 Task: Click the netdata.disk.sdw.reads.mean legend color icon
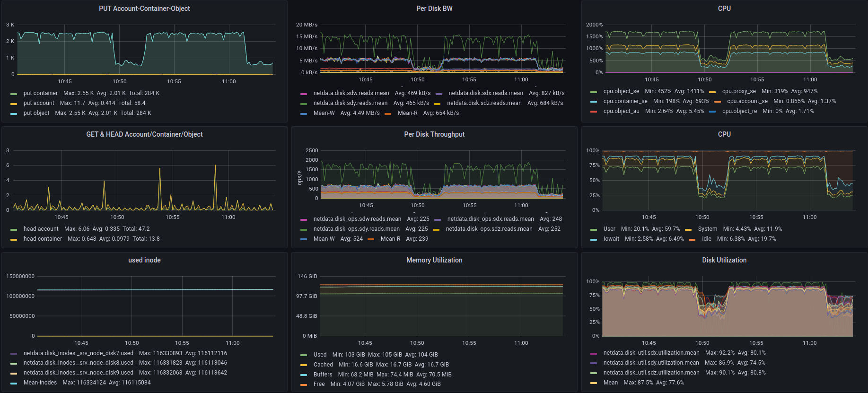(x=304, y=94)
